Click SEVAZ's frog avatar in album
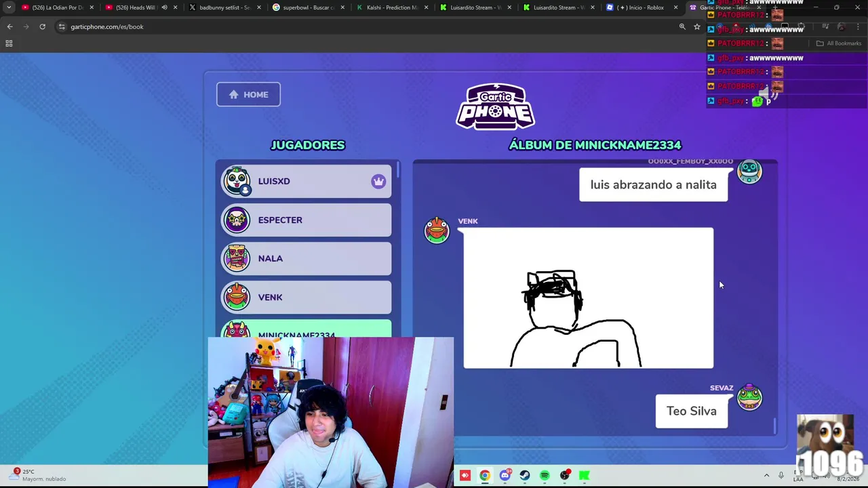The height and width of the screenshot is (488, 868). pos(749,396)
